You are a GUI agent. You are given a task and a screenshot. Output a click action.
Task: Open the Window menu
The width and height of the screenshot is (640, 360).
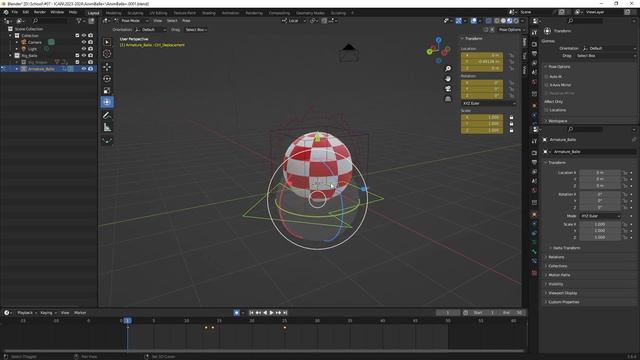57,12
